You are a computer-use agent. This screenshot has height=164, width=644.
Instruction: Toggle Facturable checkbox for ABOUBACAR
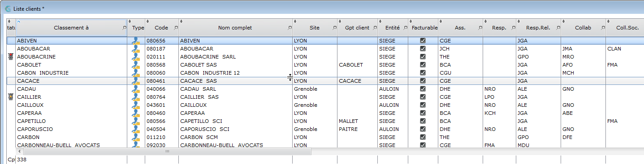[x=423, y=49]
